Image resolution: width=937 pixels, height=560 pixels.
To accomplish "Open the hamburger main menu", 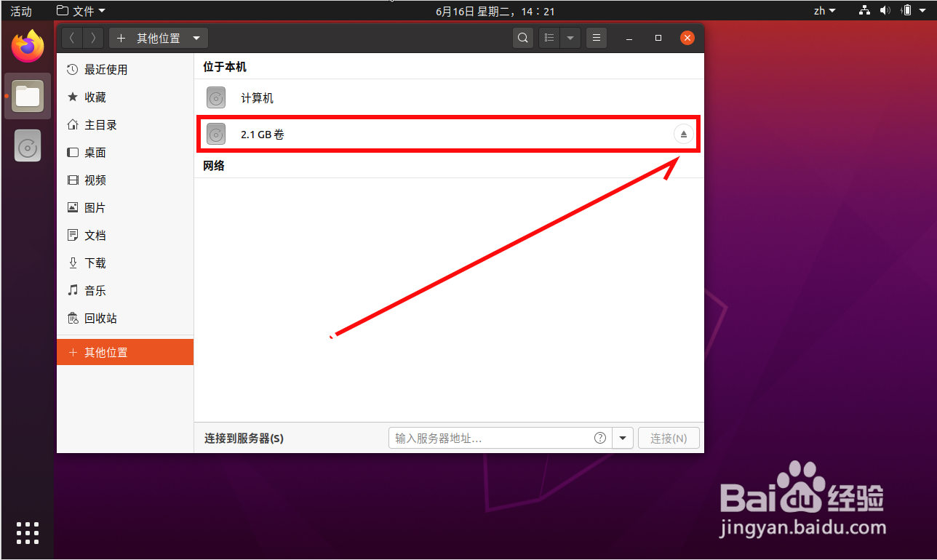I will (x=597, y=38).
